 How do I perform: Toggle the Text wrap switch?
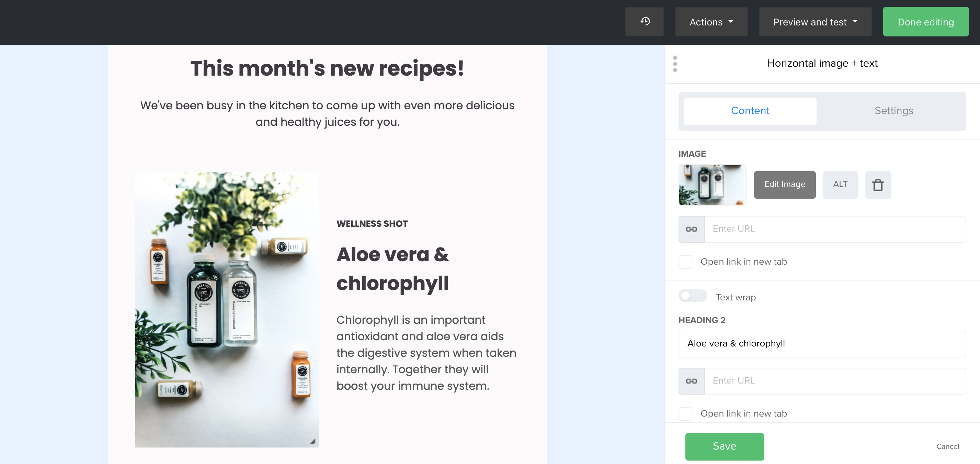(692, 296)
